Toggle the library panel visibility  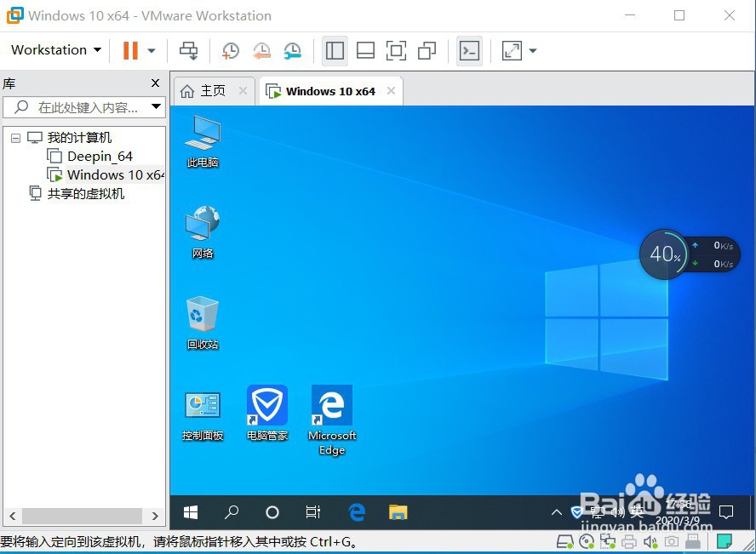(335, 51)
